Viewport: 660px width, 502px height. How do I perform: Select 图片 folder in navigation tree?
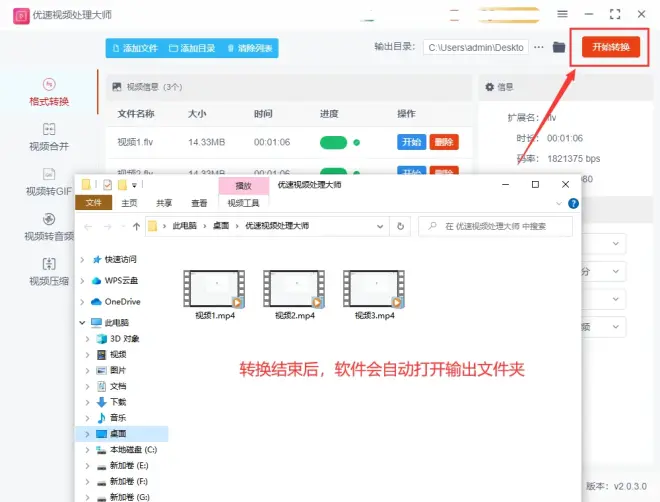(118, 370)
